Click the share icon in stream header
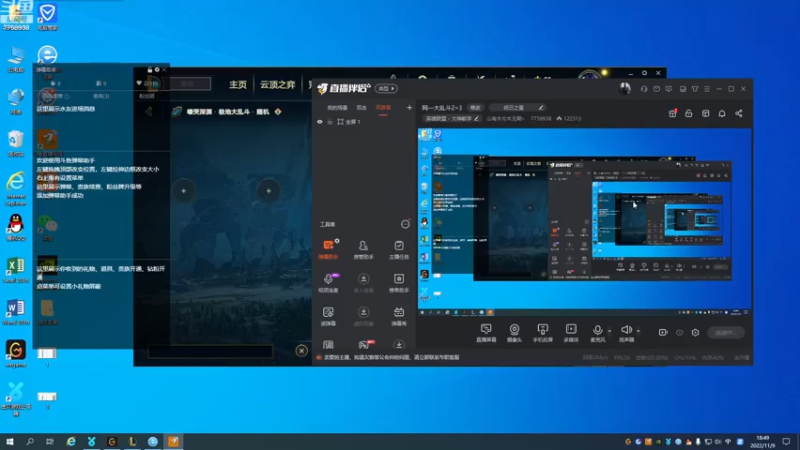800x450 pixels. 739,113
